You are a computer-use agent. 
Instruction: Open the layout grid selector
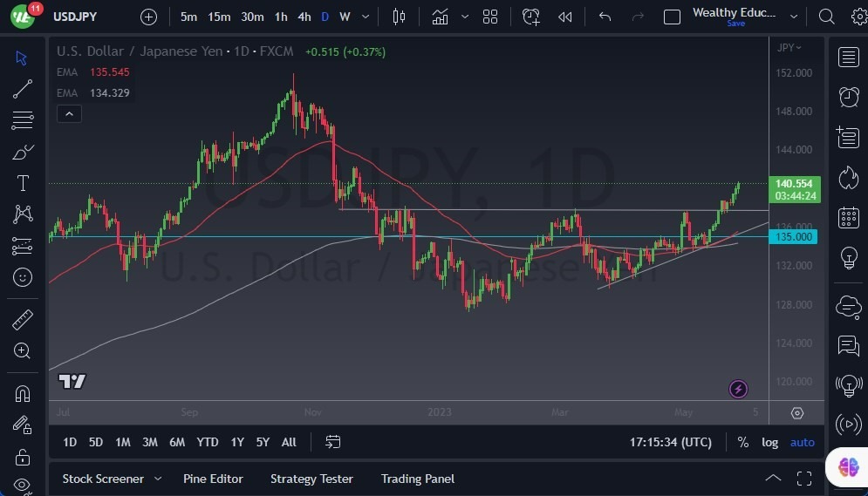click(x=490, y=17)
